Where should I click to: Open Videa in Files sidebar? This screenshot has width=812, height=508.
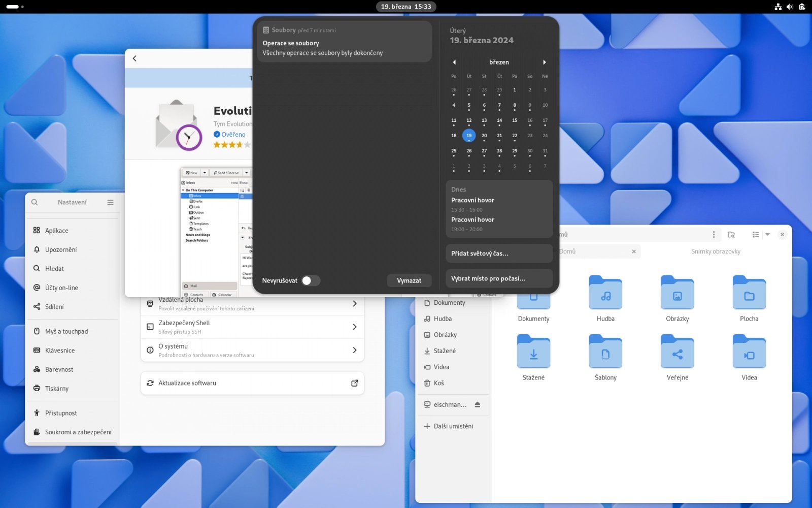point(453,367)
